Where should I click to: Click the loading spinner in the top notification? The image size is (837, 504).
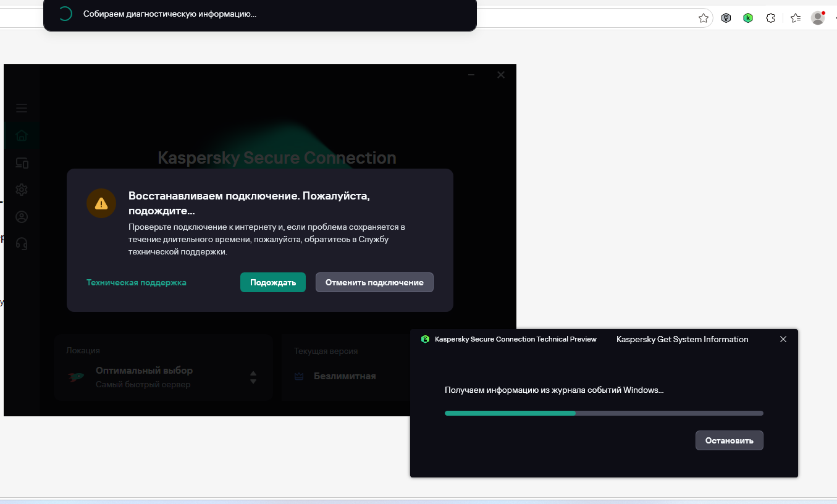(x=65, y=14)
